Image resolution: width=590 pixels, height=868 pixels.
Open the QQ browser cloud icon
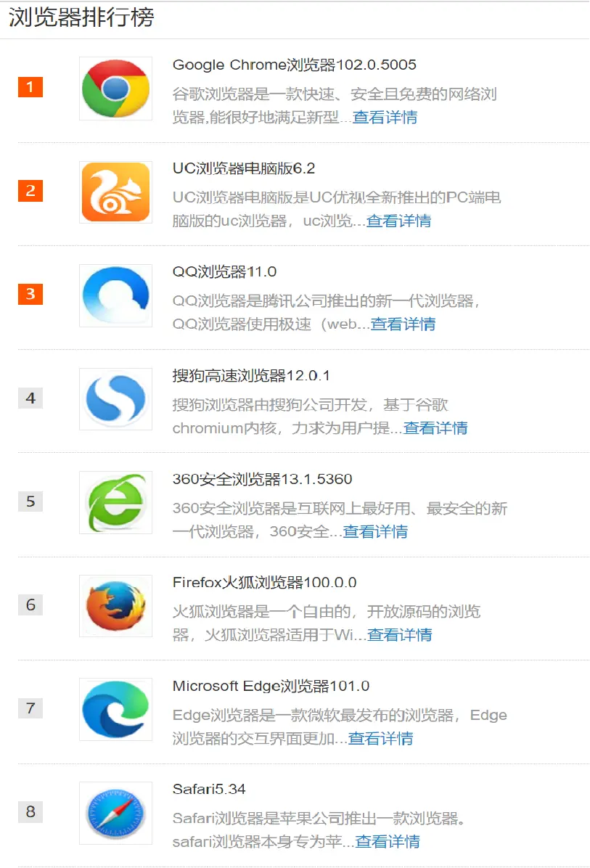[115, 295]
